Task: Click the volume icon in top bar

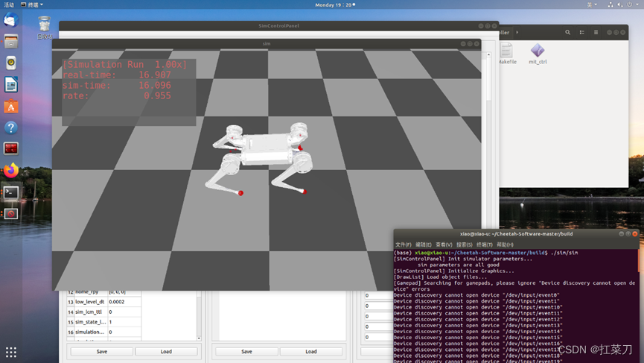Action: tap(619, 4)
